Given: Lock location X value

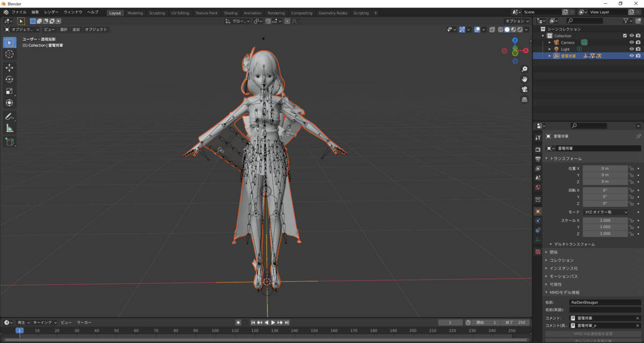Looking at the screenshot, I should point(632,169).
